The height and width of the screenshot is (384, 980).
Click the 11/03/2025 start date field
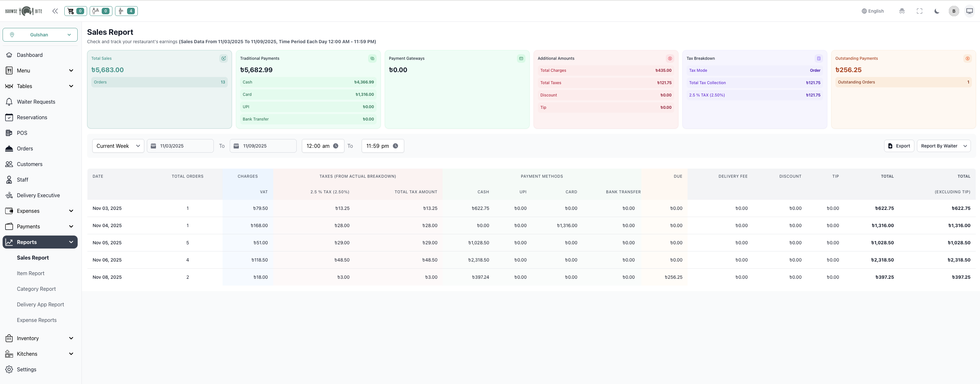pyautogui.click(x=180, y=146)
